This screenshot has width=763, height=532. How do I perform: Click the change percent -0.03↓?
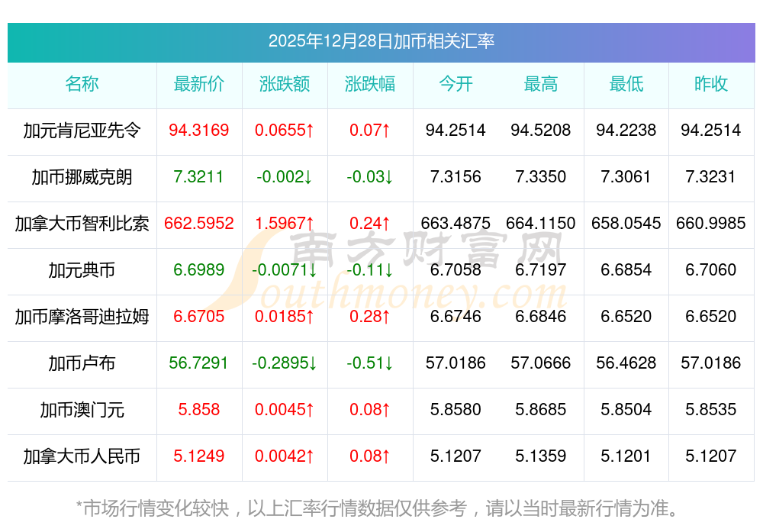click(x=370, y=176)
